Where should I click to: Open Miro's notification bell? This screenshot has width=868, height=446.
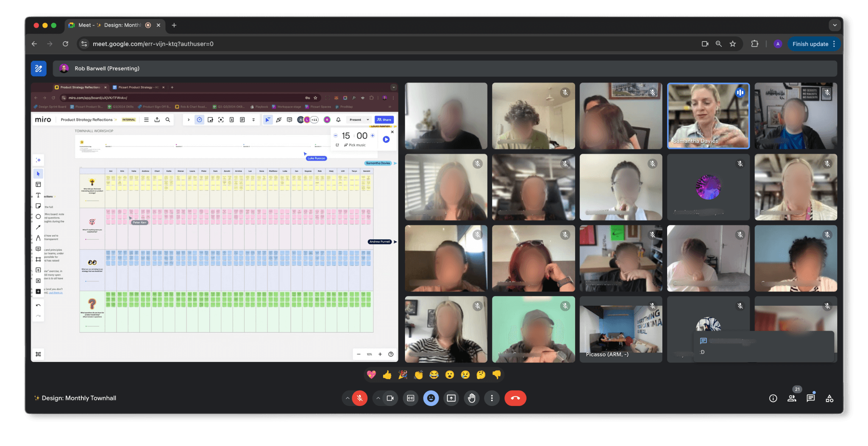(x=338, y=119)
